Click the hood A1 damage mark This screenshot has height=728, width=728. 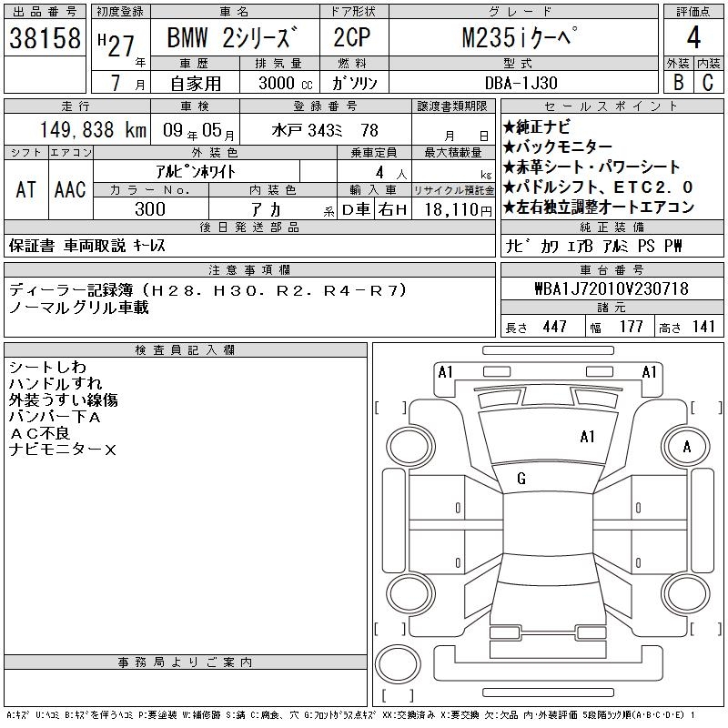pos(587,437)
